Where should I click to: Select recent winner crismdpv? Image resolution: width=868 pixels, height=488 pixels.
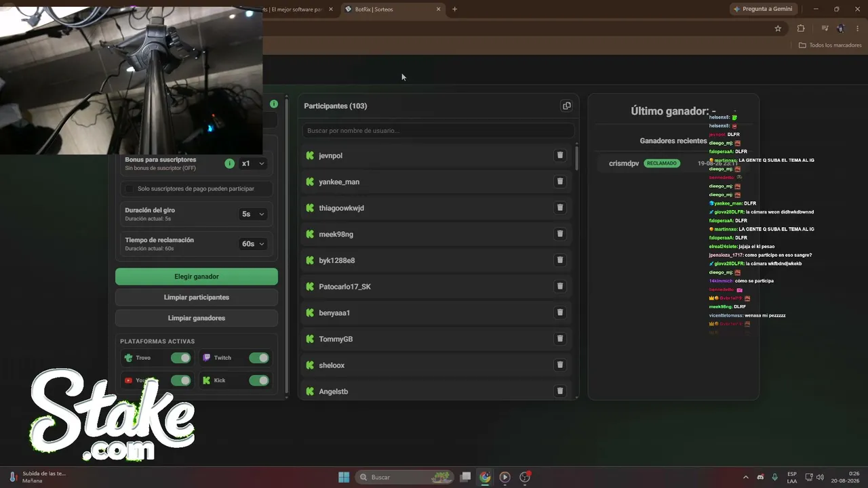click(624, 163)
